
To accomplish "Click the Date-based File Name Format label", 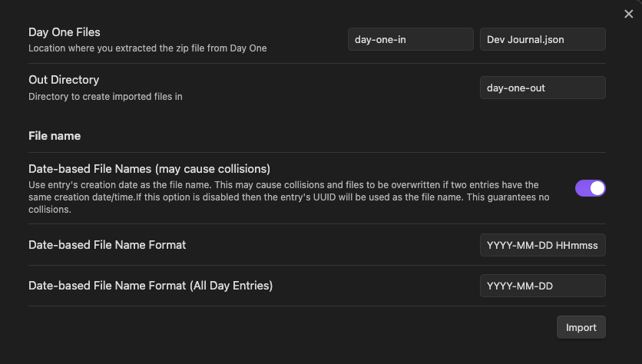I will pos(108,245).
